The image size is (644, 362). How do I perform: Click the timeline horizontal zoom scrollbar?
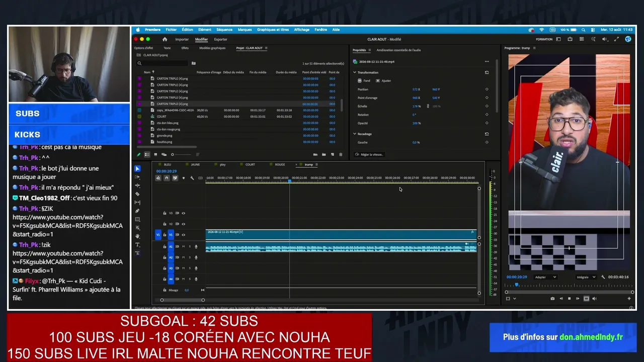coord(182,300)
